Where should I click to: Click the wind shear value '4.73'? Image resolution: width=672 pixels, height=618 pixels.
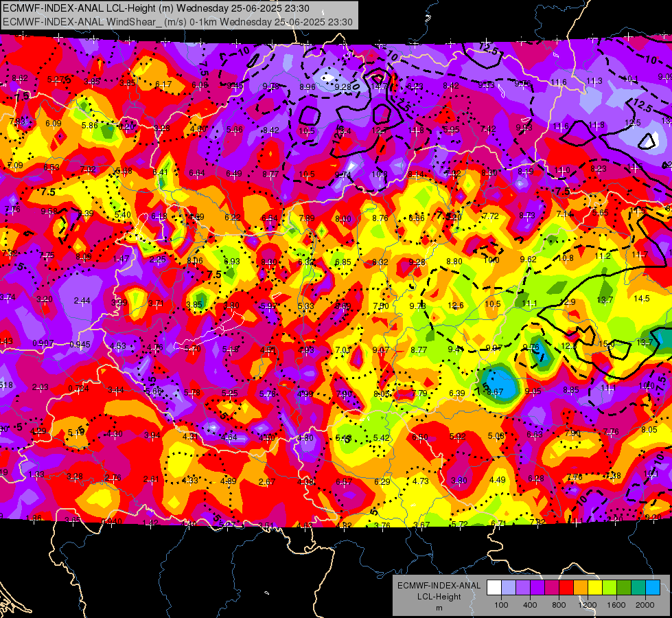[420, 481]
